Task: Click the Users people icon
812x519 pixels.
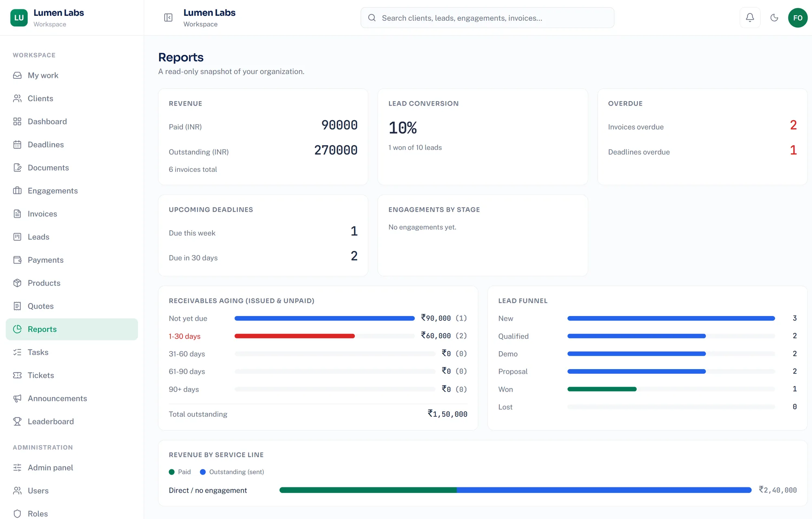Action: [x=17, y=491]
